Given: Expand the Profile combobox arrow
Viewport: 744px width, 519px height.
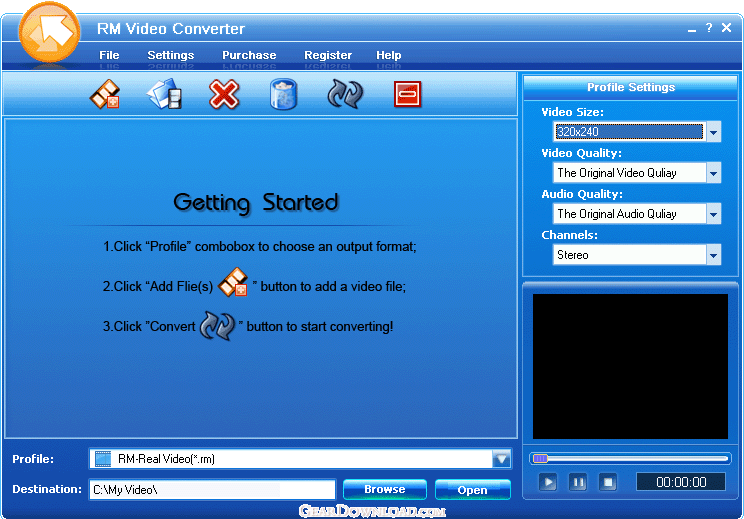Looking at the screenshot, I should point(502,459).
